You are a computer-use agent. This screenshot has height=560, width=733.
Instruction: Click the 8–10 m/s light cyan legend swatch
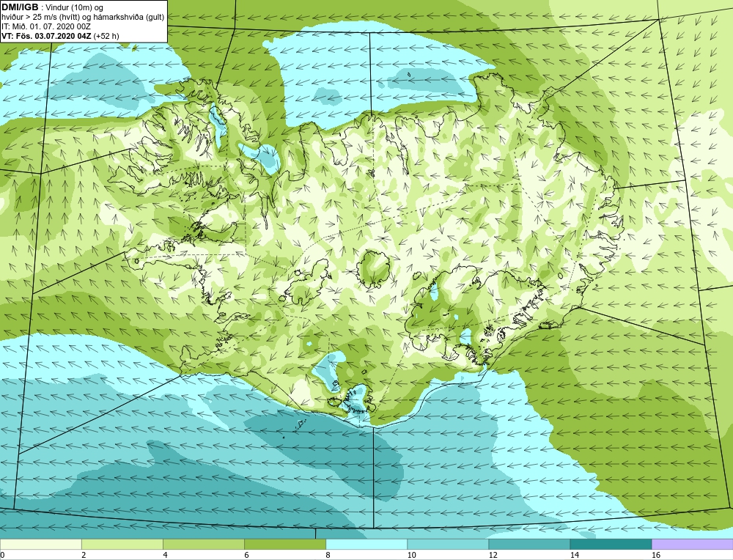(x=366, y=544)
